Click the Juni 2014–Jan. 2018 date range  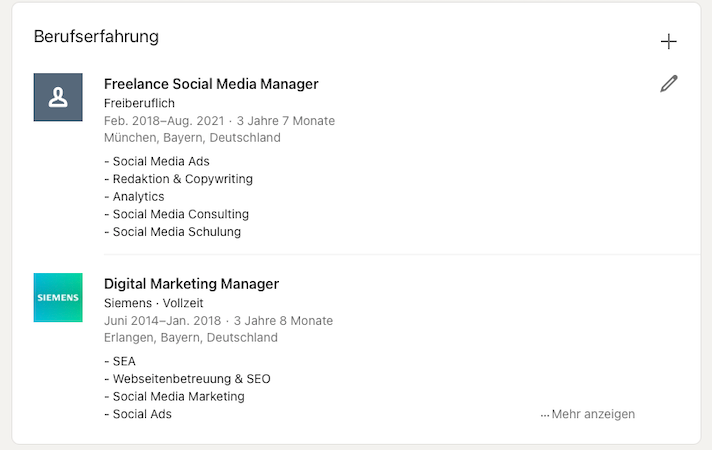164,321
